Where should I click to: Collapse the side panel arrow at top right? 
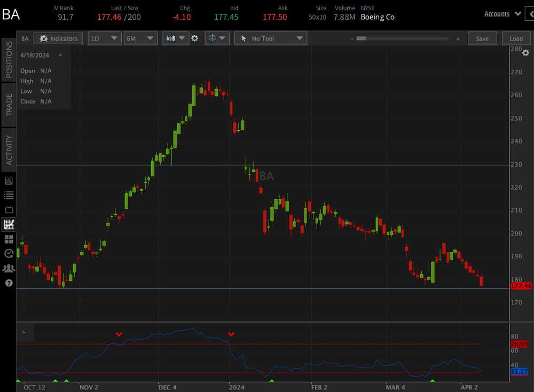[x=531, y=14]
